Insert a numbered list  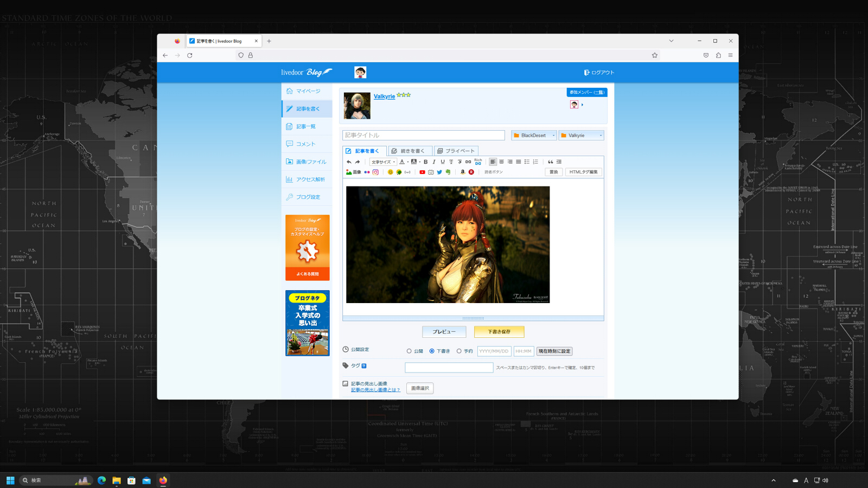coord(535,162)
